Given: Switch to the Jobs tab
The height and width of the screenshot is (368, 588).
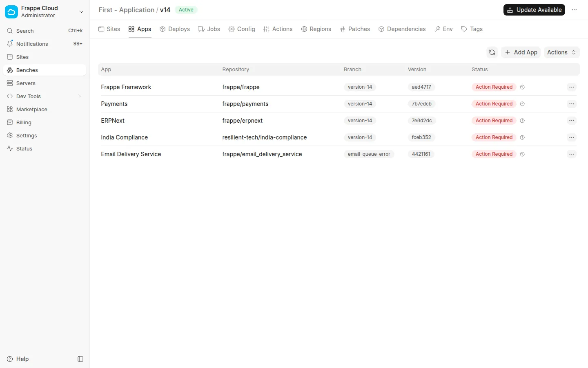Looking at the screenshot, I should pyautogui.click(x=209, y=29).
